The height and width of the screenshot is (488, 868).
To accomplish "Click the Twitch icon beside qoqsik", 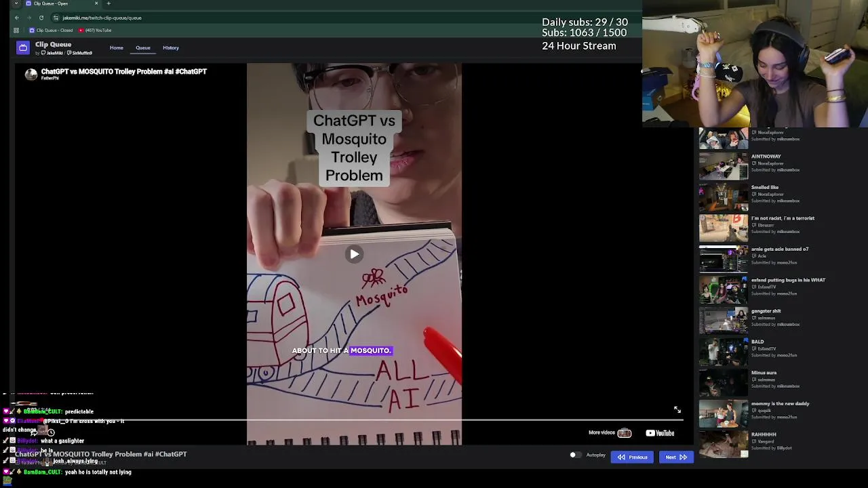I will point(753,411).
